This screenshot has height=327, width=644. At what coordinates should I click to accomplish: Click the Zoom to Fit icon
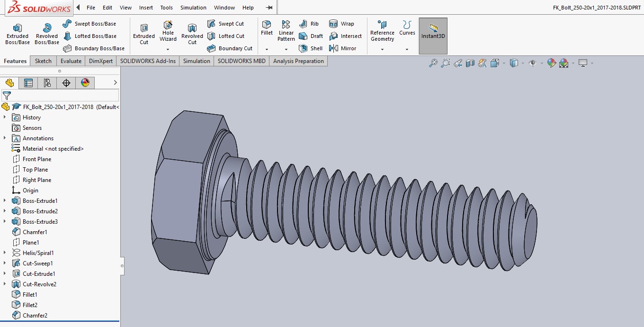tap(433, 63)
